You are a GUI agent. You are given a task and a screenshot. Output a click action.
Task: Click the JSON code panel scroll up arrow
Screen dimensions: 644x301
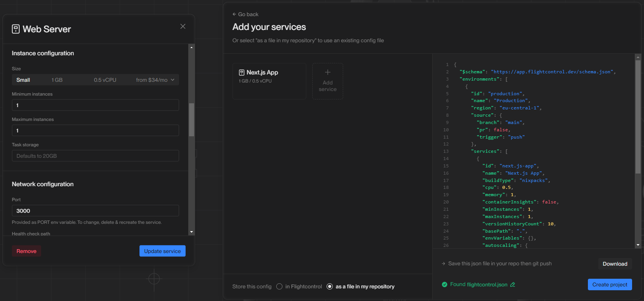click(x=638, y=57)
